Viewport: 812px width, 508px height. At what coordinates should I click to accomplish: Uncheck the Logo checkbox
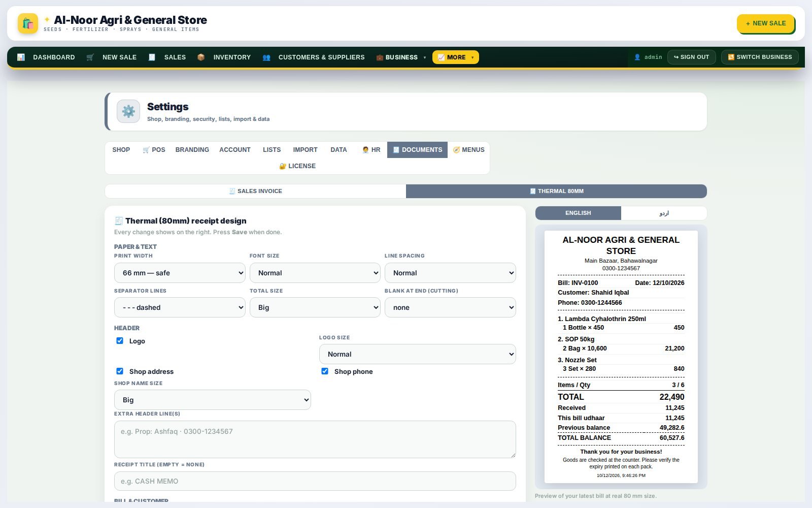pyautogui.click(x=120, y=341)
